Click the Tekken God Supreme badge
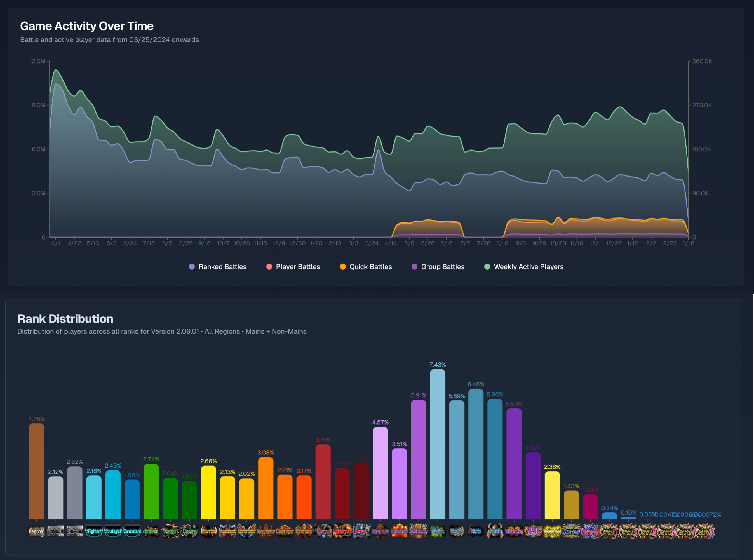754x560 pixels. 571,531
